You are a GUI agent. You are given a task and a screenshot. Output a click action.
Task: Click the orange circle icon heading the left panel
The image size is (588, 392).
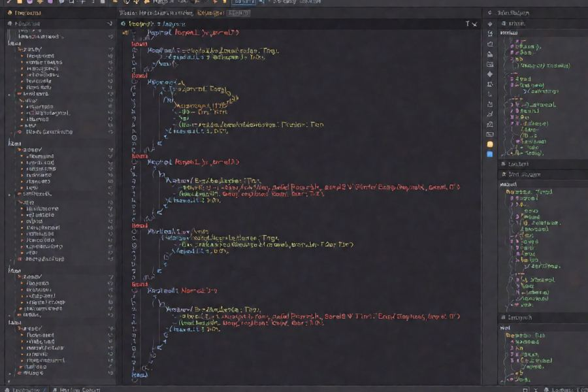tap(10, 13)
